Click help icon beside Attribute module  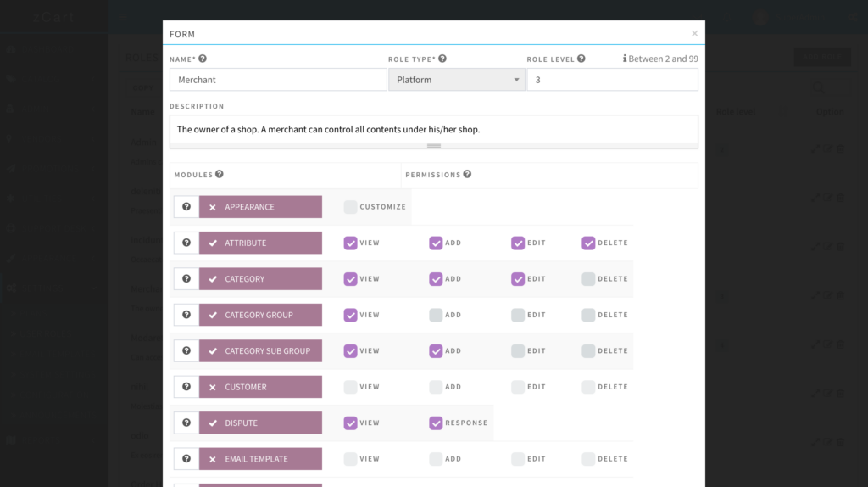coord(186,243)
